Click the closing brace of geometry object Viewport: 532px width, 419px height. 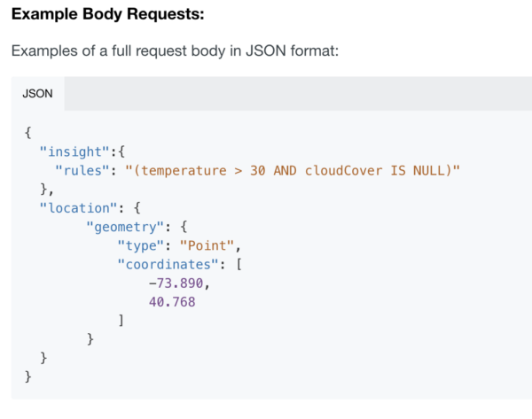point(90,339)
